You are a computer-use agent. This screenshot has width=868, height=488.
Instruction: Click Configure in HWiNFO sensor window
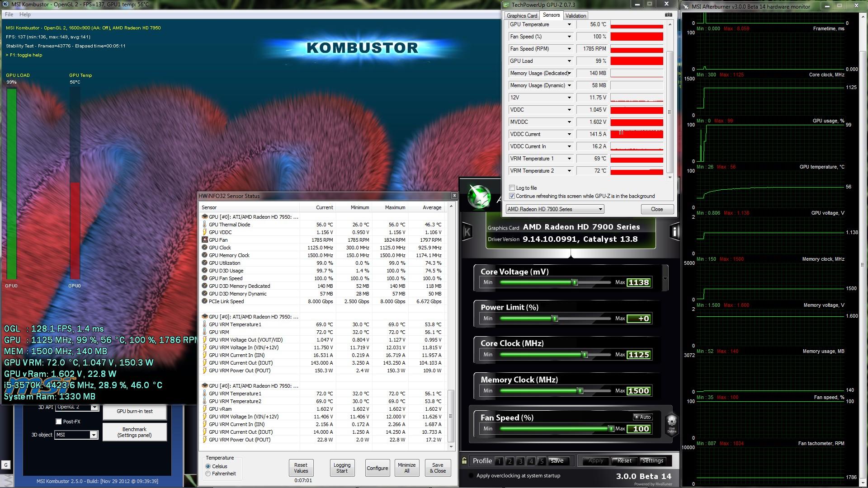377,468
